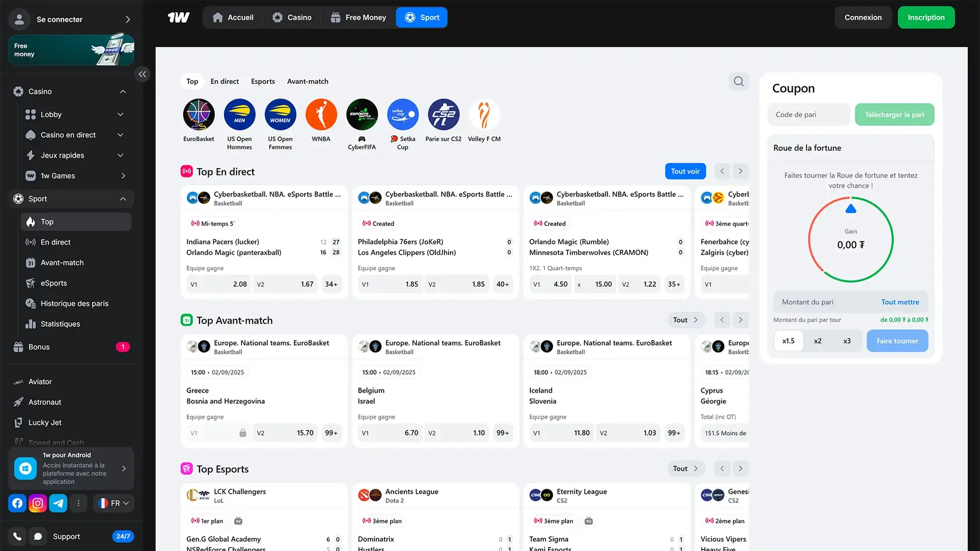Click the search magnifier icon
Viewport: 980px width, 551px height.
pyautogui.click(x=739, y=81)
